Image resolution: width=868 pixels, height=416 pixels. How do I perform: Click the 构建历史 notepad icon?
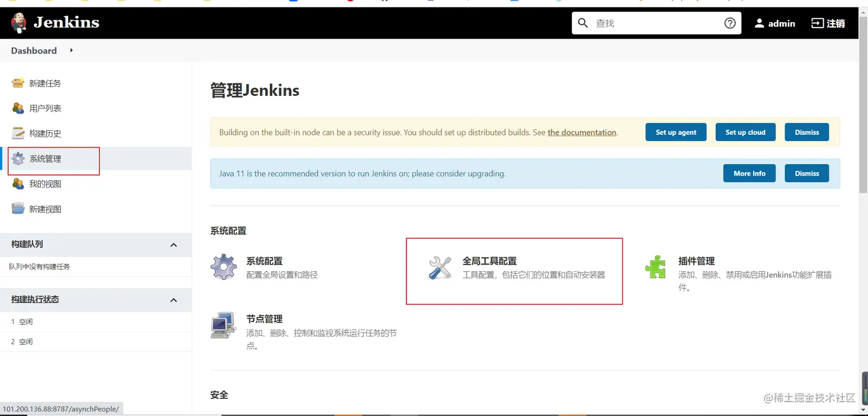click(x=18, y=133)
